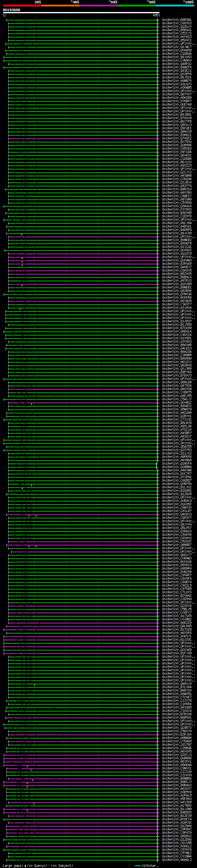Screen dimensions: 197x868
Task: Click hit label UniRef100_B9JU53
Action: [176, 57]
